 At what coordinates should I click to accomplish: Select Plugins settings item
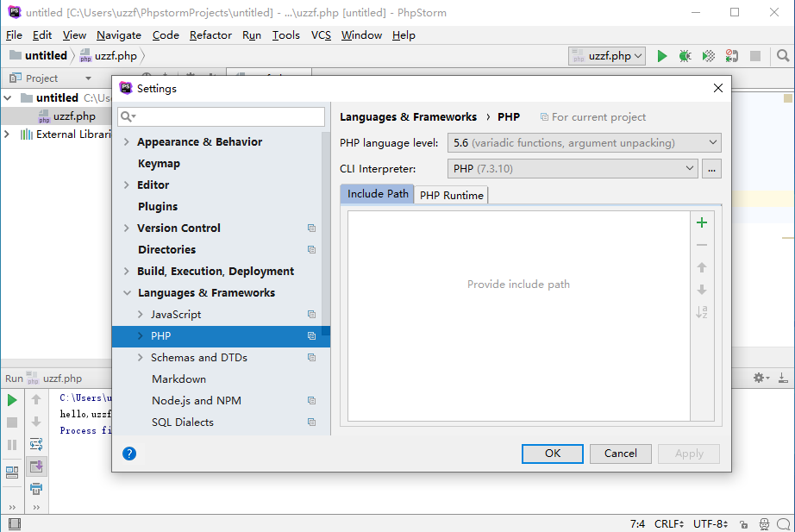158,206
